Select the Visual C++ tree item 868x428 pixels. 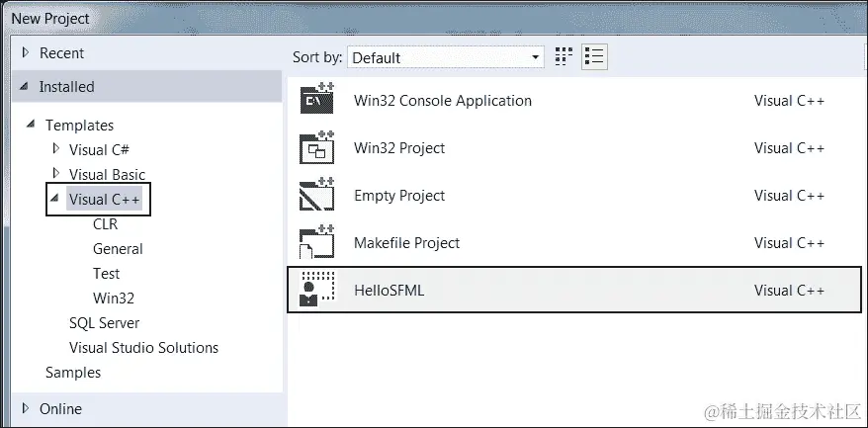tap(104, 200)
